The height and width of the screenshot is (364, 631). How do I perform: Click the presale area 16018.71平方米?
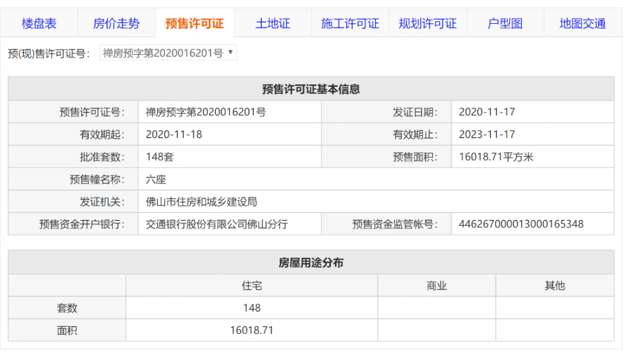pos(496,157)
